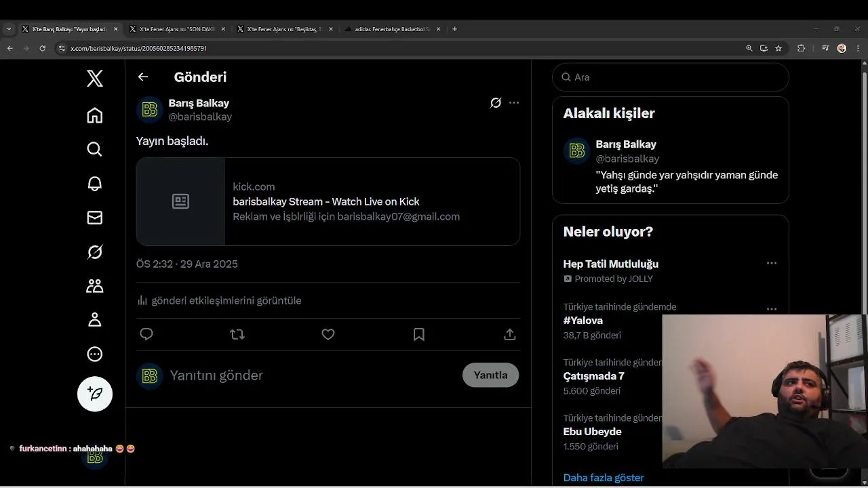Open barisbalkay Stream - Watch Live on Kick
The width and height of the screenshot is (868, 488).
coord(326,201)
